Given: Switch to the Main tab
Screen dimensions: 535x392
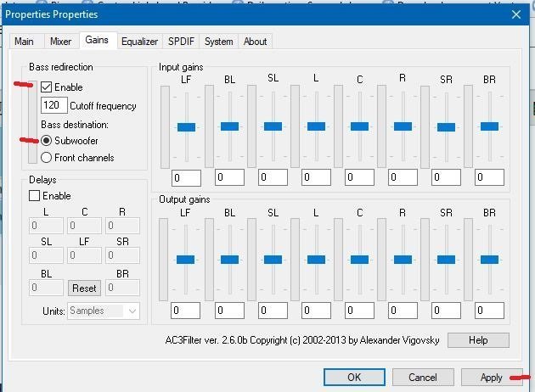Looking at the screenshot, I should (x=25, y=42).
